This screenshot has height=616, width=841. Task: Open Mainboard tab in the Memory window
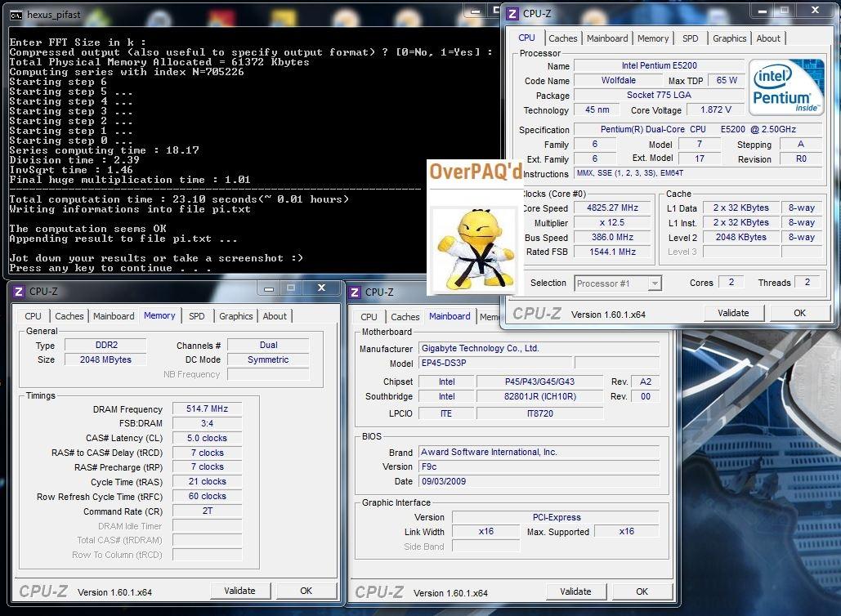point(114,316)
